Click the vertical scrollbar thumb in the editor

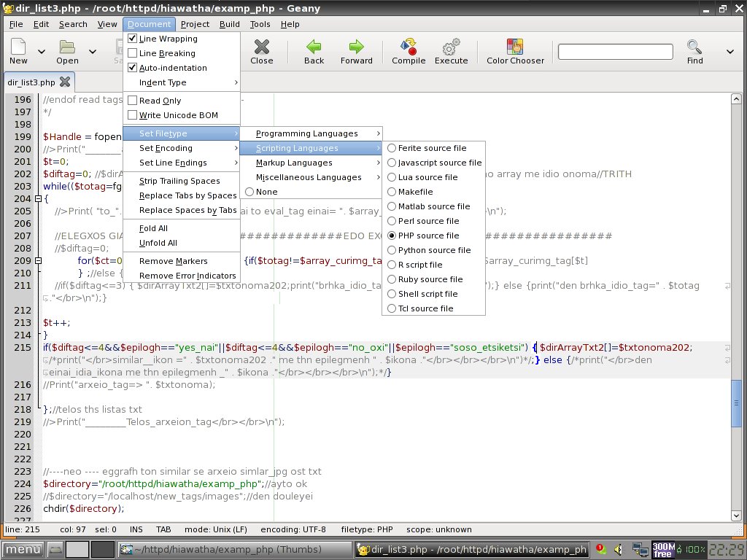(x=736, y=402)
